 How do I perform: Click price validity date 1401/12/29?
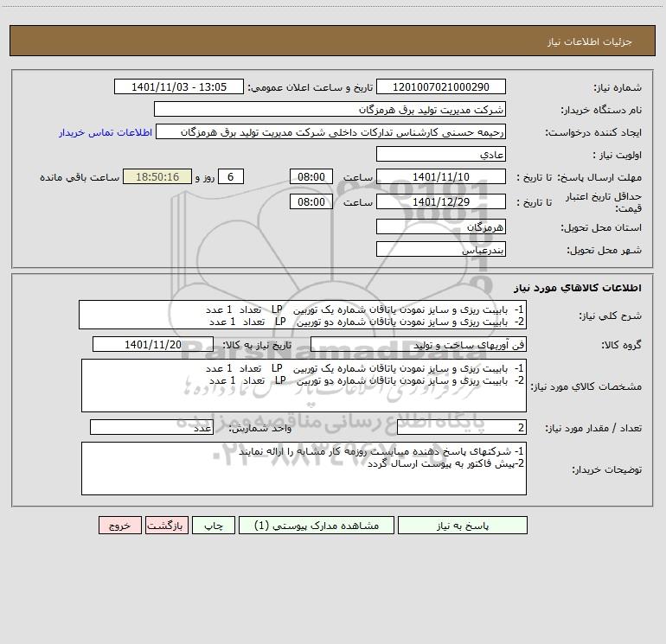pyautogui.click(x=441, y=201)
